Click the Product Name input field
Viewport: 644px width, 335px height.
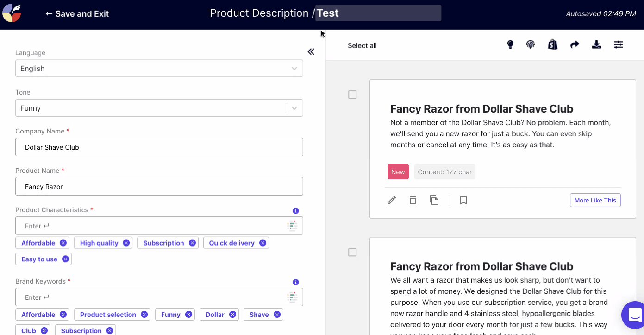click(x=159, y=186)
